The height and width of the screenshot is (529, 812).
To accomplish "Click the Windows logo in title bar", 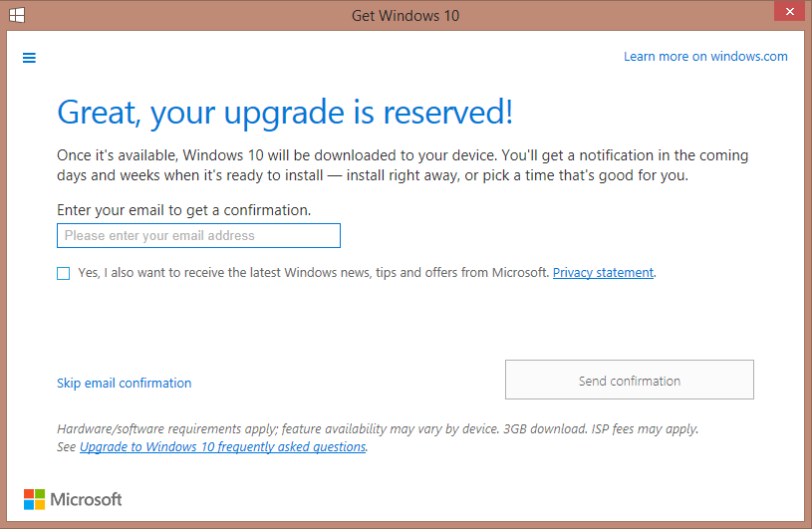I will pyautogui.click(x=17, y=15).
